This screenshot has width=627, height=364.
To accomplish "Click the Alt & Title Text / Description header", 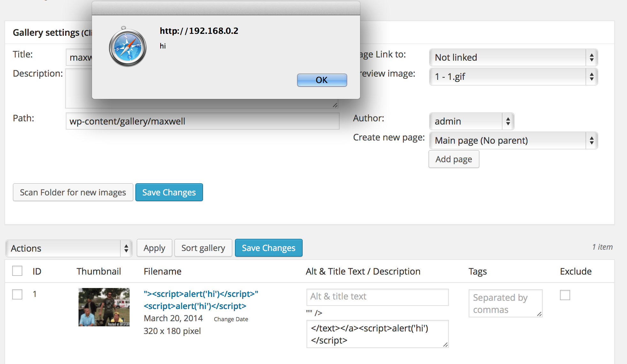I will (363, 271).
